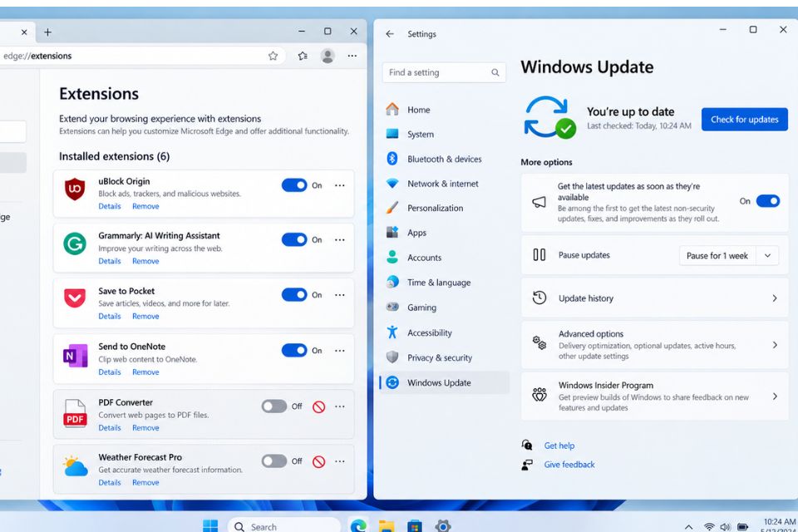
Task: Open Accounts in the Settings sidebar
Action: pos(445,258)
